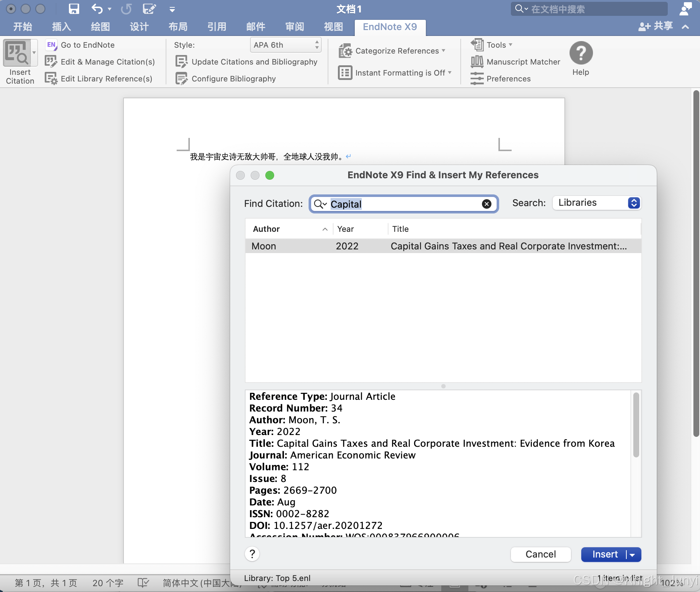Expand Categorize References menu
The image size is (700, 592).
click(392, 51)
